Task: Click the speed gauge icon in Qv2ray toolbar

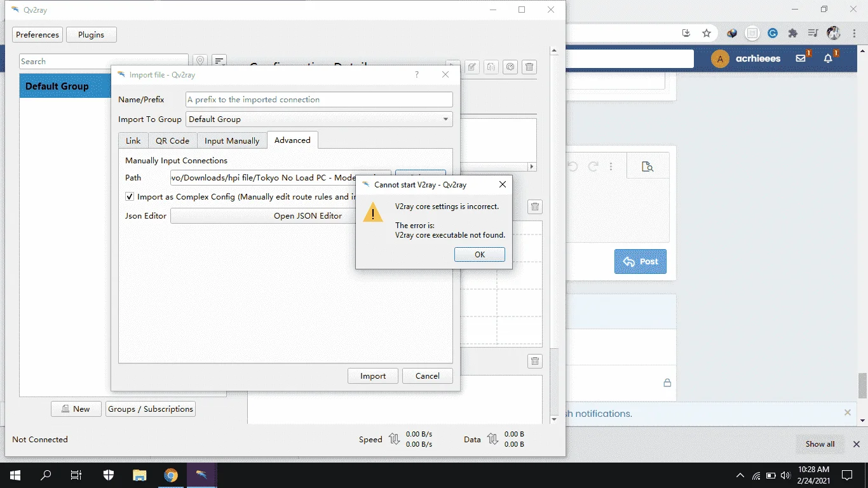Action: pyautogui.click(x=510, y=67)
